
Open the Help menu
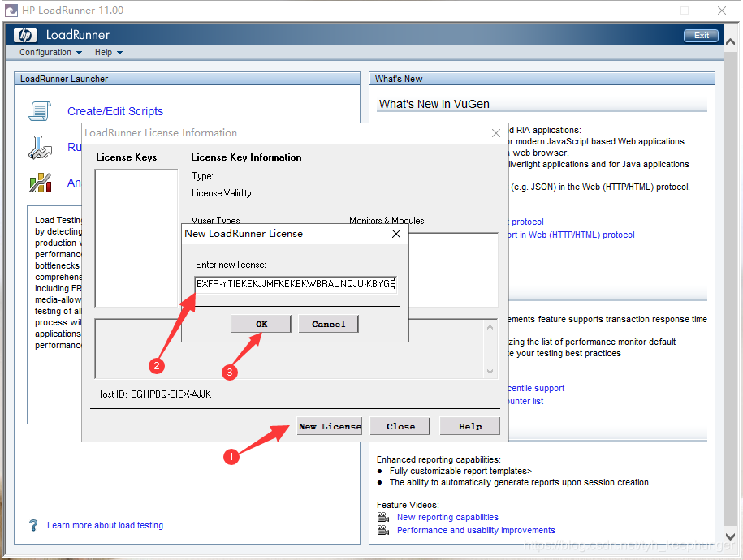pyautogui.click(x=103, y=52)
